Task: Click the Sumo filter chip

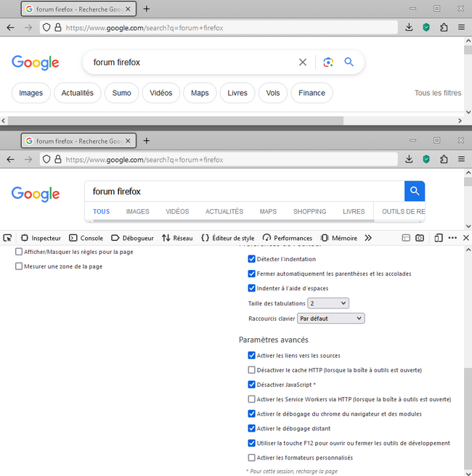Action: click(121, 93)
